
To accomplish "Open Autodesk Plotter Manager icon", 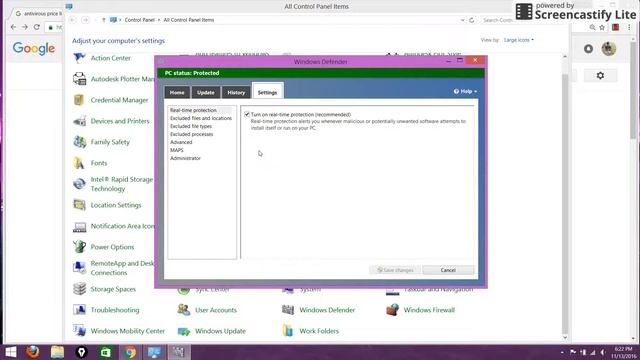I will click(79, 79).
